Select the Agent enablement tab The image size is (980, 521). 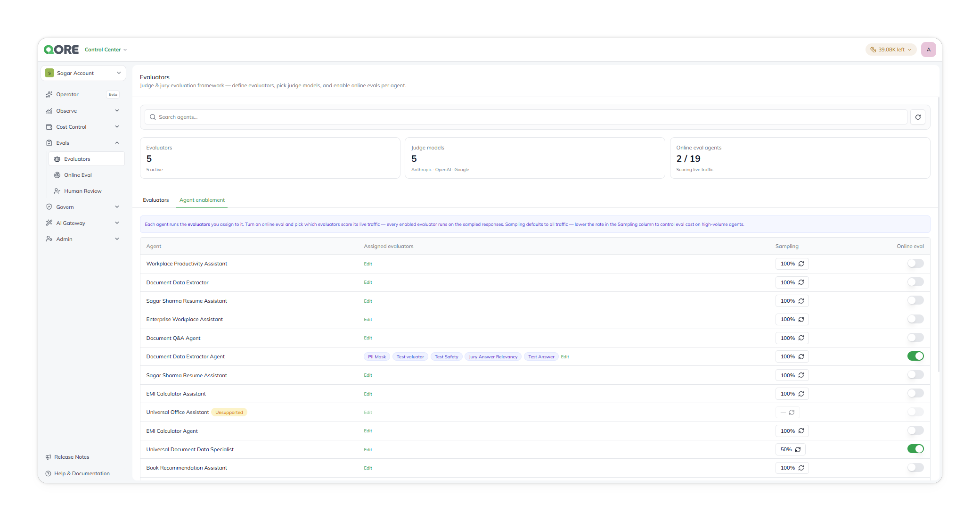202,200
